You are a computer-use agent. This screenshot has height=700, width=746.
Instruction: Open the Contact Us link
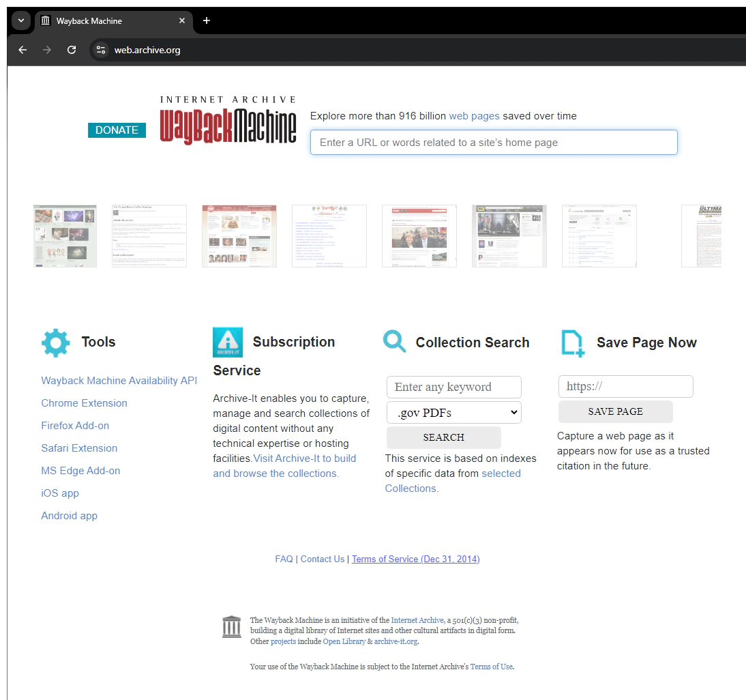[x=322, y=559]
